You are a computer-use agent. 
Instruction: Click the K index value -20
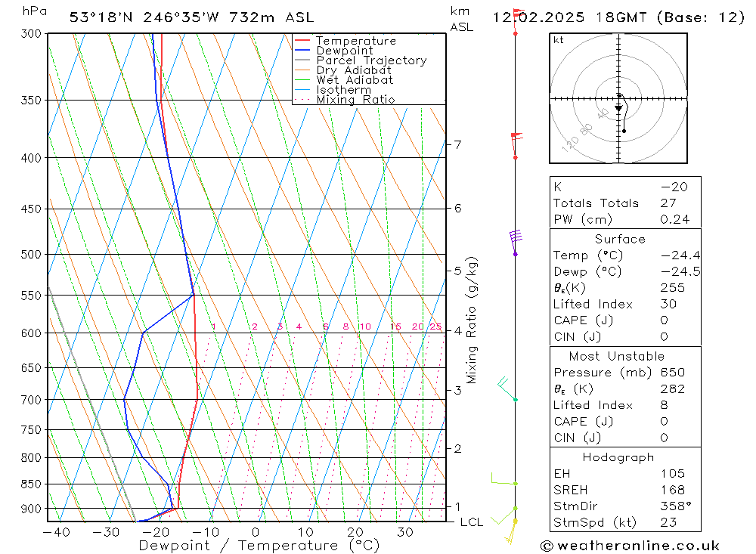[x=674, y=187]
